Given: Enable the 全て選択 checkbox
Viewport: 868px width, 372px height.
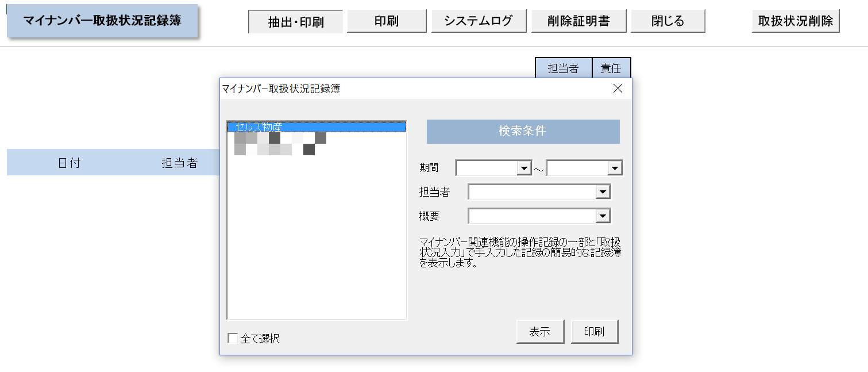Looking at the screenshot, I should pyautogui.click(x=233, y=339).
